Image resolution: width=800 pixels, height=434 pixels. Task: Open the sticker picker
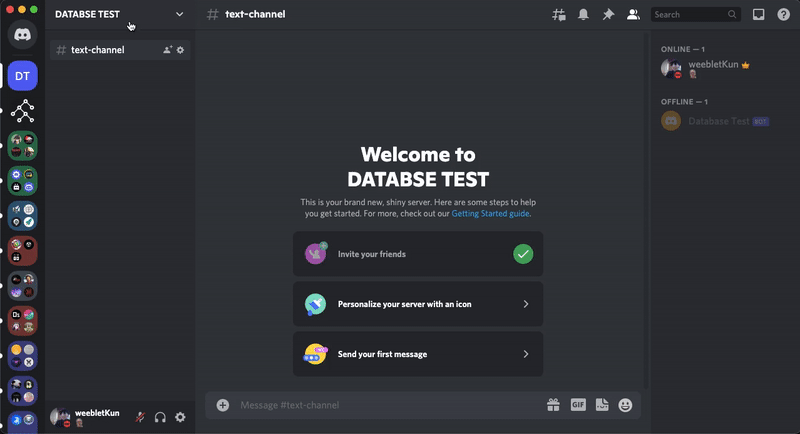[x=602, y=405]
